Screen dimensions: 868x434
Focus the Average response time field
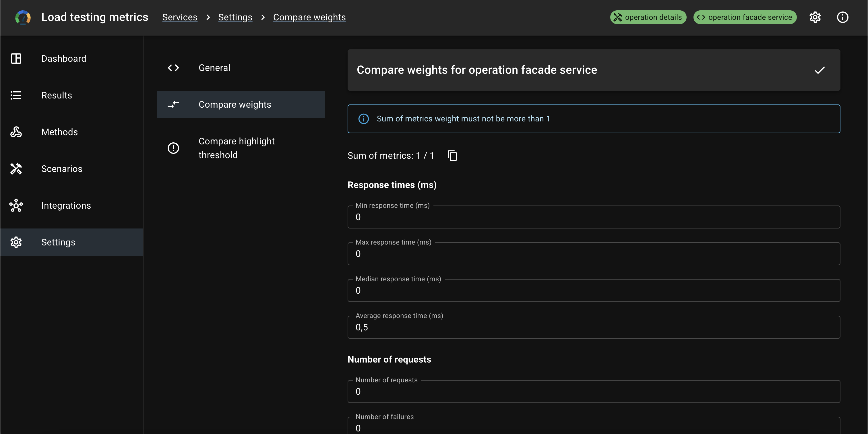point(593,327)
